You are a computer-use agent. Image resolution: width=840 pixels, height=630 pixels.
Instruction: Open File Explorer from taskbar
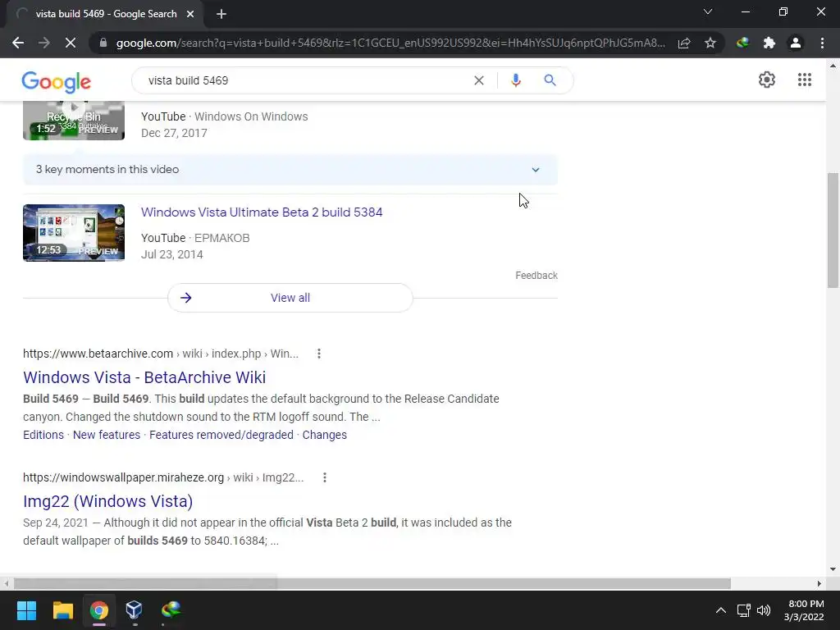click(62, 610)
